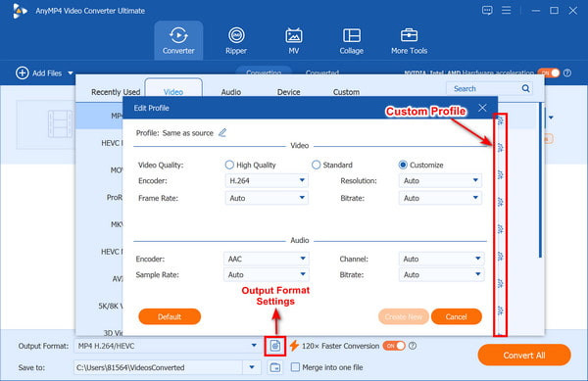Expand the Output Format dropdown
The height and width of the screenshot is (381, 588).
pos(254,346)
